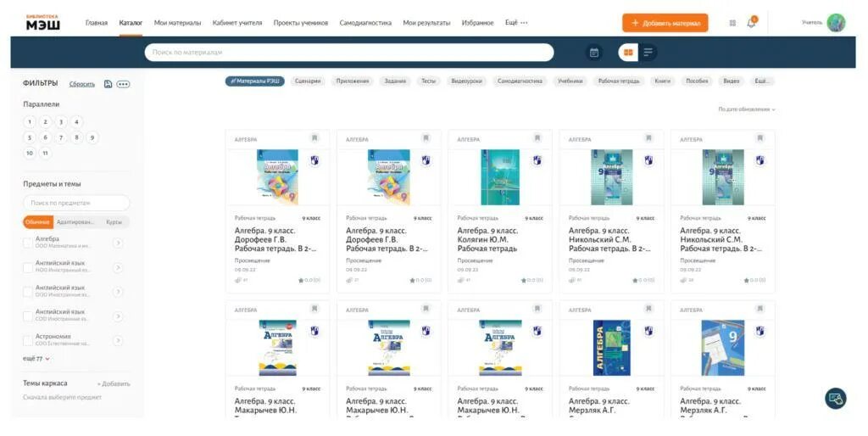Viewport: 868px width, 436px height.
Task: Check the Алгебра subject checkbox
Action: [28, 243]
